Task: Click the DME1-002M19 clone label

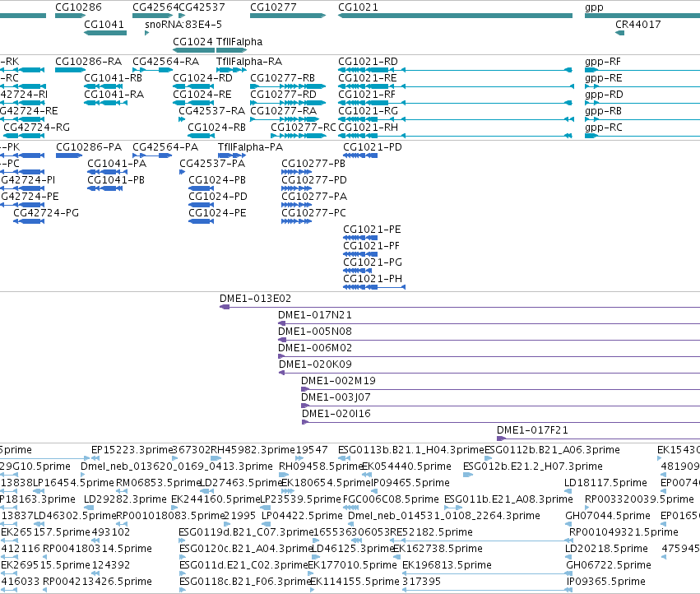Action: (338, 382)
